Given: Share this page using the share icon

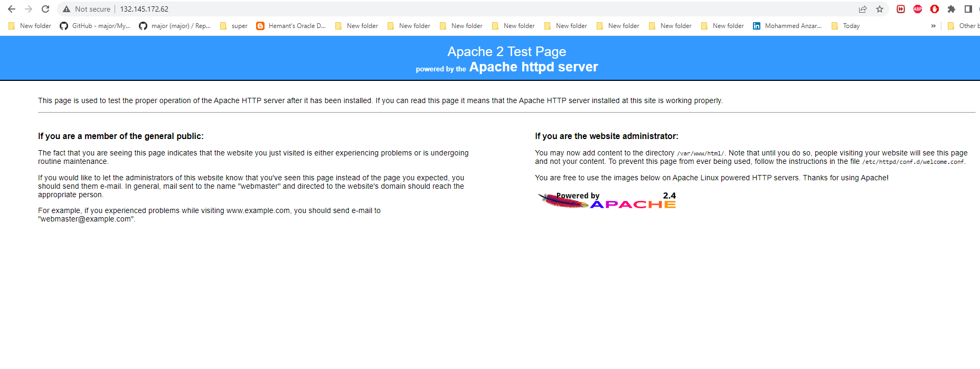Looking at the screenshot, I should 863,9.
